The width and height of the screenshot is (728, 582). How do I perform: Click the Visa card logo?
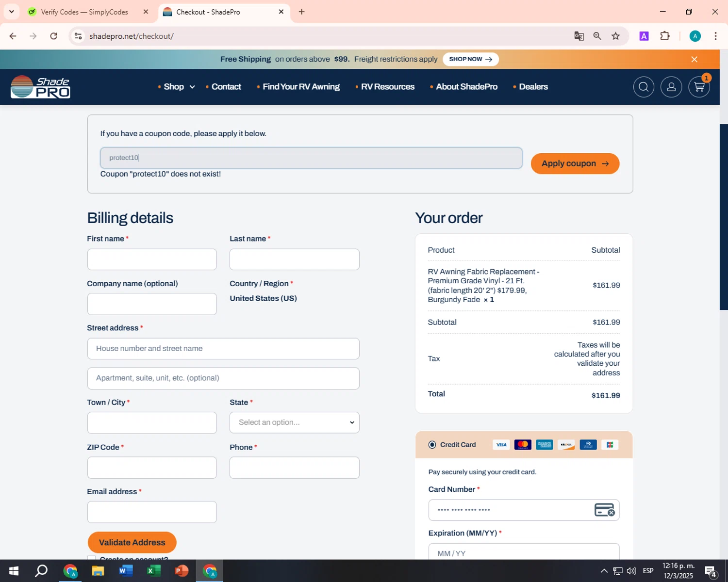501,445
